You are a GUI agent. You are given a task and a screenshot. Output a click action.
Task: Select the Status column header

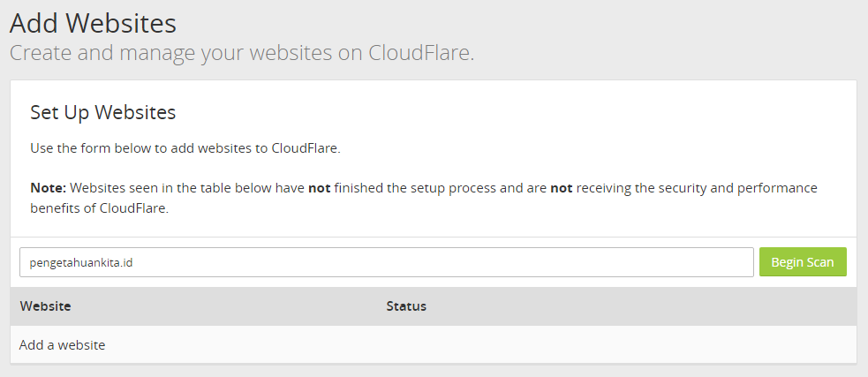click(406, 306)
